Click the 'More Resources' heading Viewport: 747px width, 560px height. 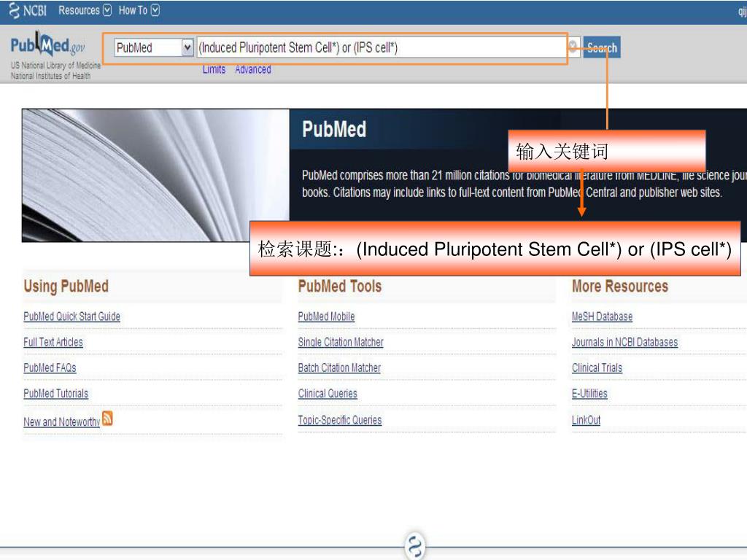point(620,286)
